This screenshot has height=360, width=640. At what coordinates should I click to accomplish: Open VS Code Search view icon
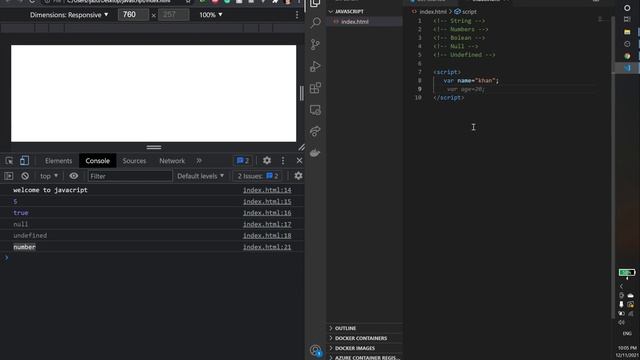pyautogui.click(x=315, y=22)
